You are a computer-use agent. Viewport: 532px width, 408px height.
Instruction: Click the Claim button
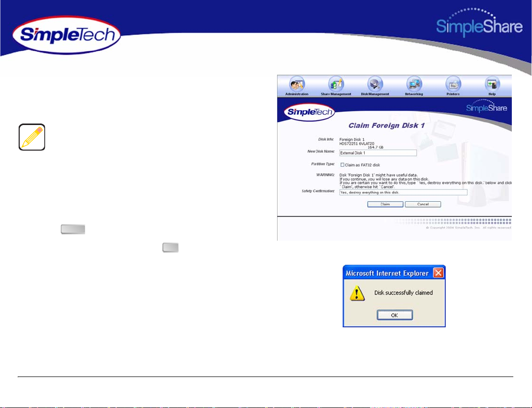[x=385, y=204]
